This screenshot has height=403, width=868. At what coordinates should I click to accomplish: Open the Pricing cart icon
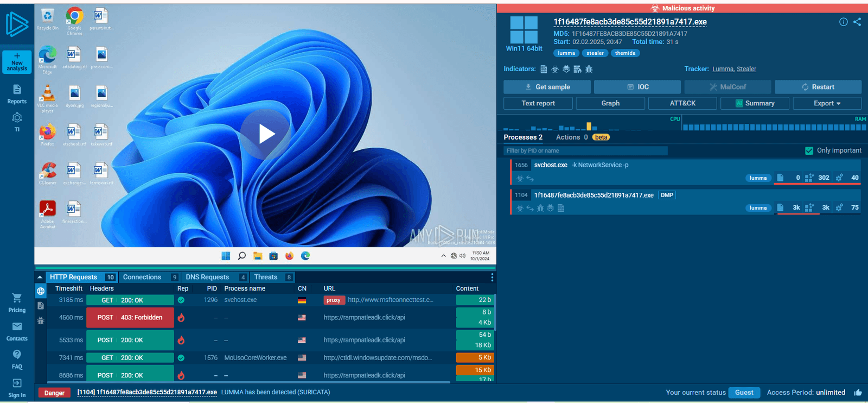[17, 303]
